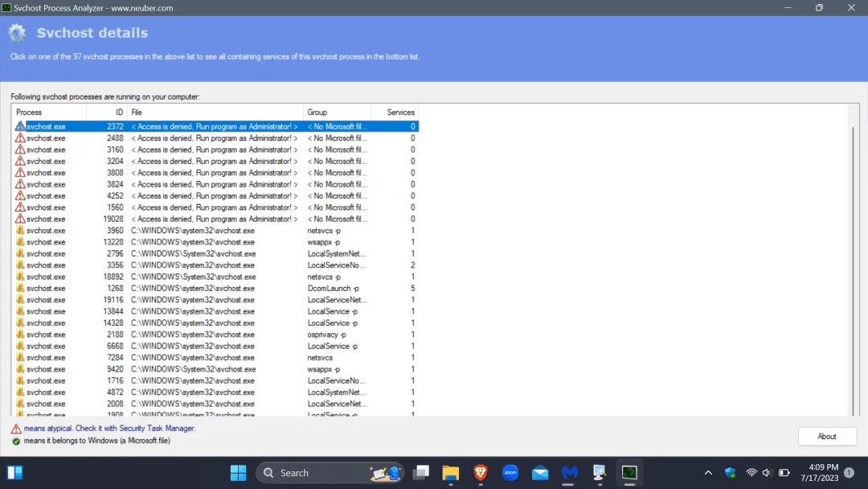Click process icon of svchost PID 9420
The height and width of the screenshot is (489, 868).
coord(20,369)
